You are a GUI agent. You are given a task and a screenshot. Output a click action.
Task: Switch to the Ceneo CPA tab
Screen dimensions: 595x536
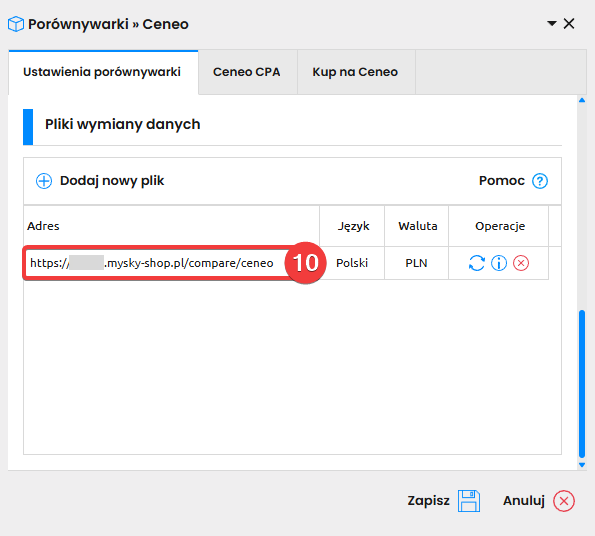(247, 72)
